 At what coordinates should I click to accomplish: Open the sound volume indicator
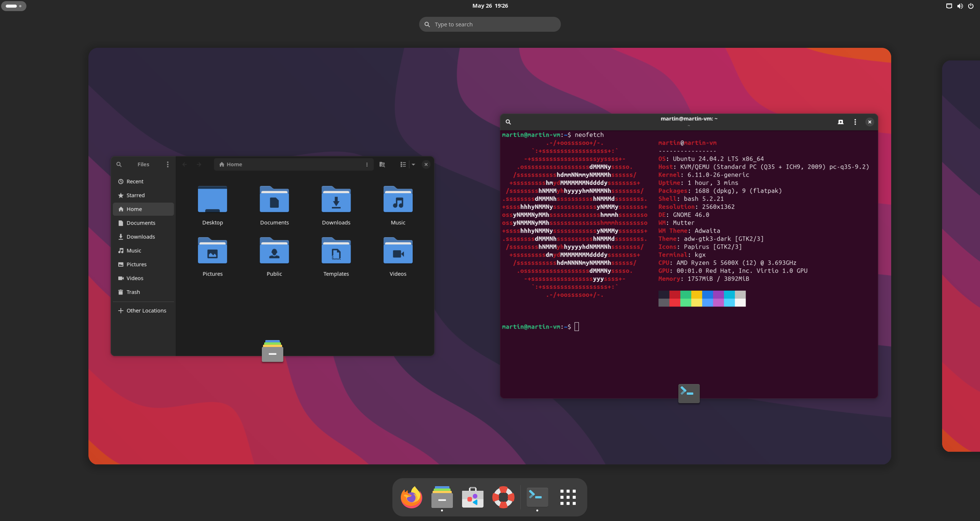[960, 6]
